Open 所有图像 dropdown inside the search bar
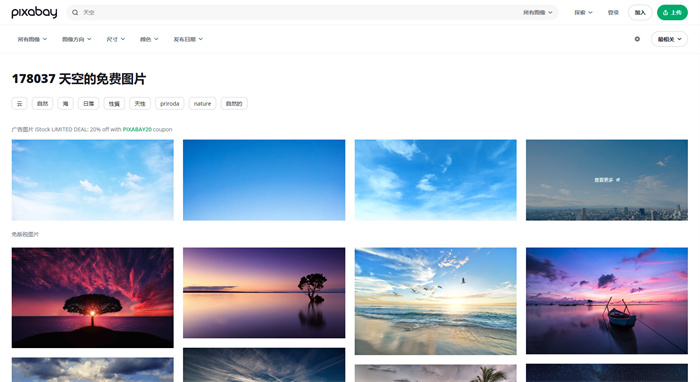This screenshot has width=700, height=382. (x=538, y=12)
